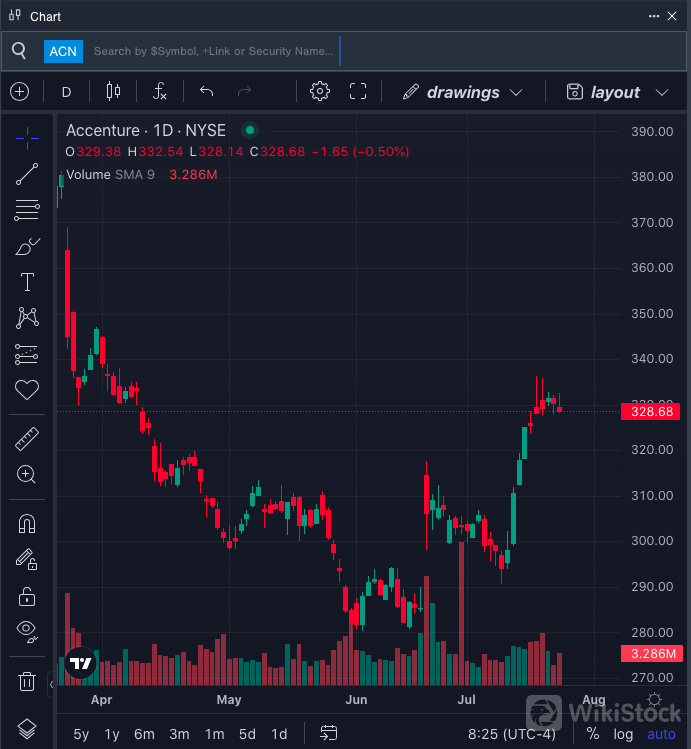
Task: Switch to the 6m time range
Action: click(x=145, y=734)
